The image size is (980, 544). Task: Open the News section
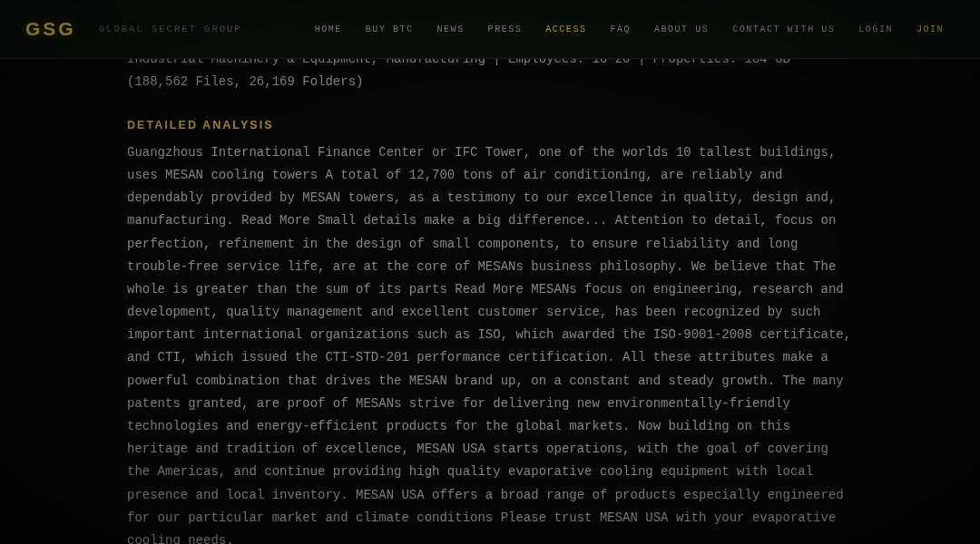450,29
